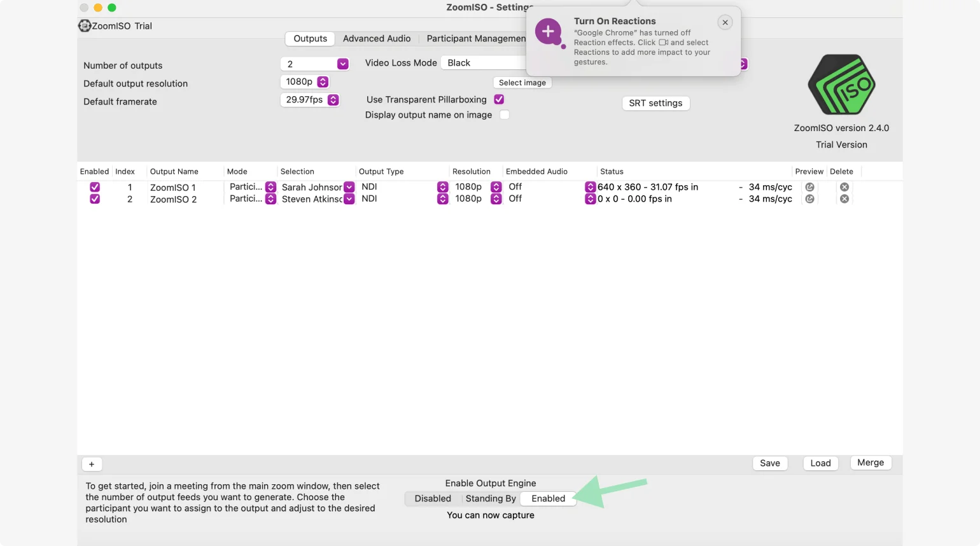The height and width of the screenshot is (546, 980).
Task: Delete the ZoomISO 1 output row
Action: (x=844, y=187)
